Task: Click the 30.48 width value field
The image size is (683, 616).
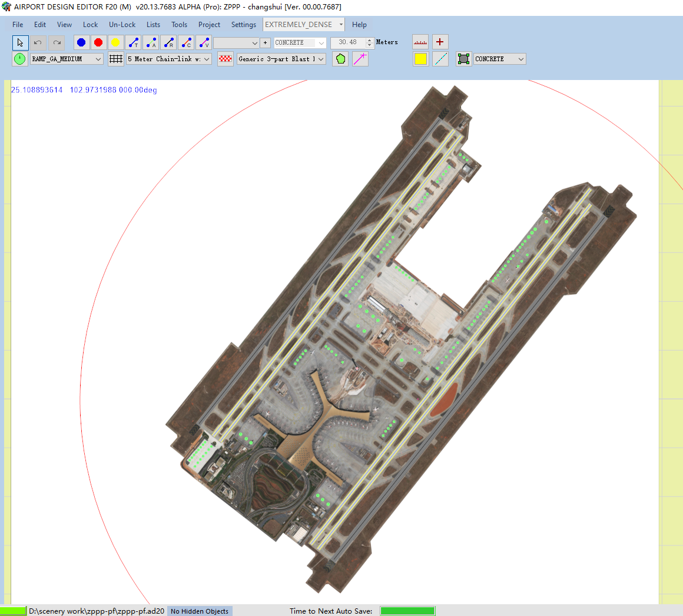Action: 347,42
